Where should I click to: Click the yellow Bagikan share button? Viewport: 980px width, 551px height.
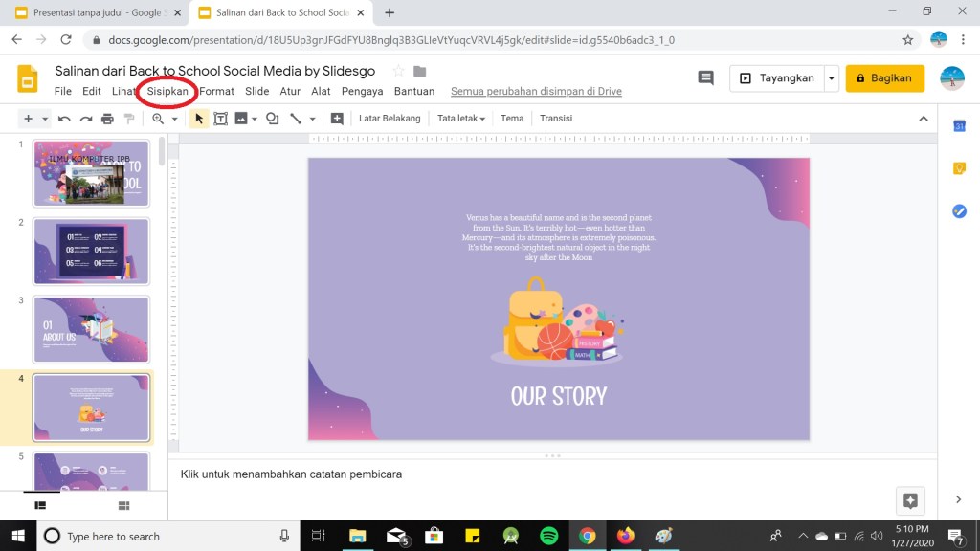tap(884, 78)
